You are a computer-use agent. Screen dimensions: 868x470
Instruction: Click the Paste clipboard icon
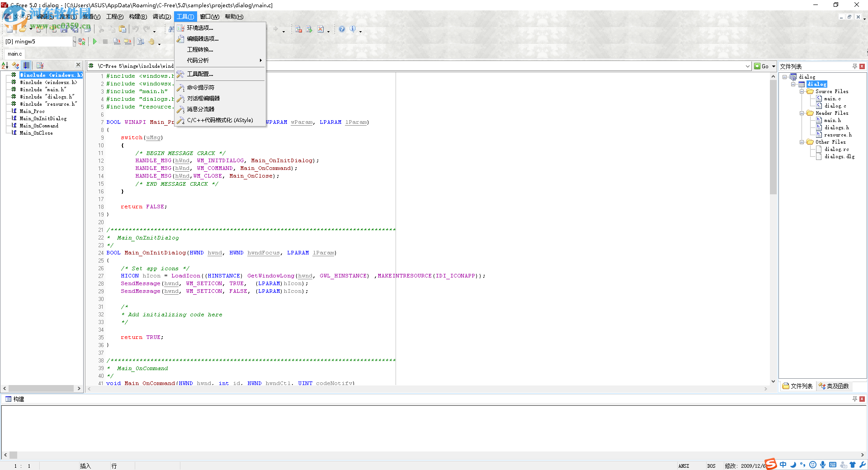[123, 29]
